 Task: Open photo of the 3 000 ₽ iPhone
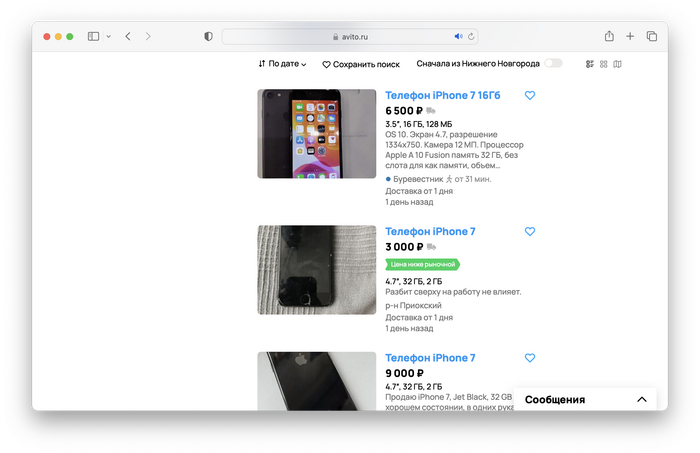point(317,270)
